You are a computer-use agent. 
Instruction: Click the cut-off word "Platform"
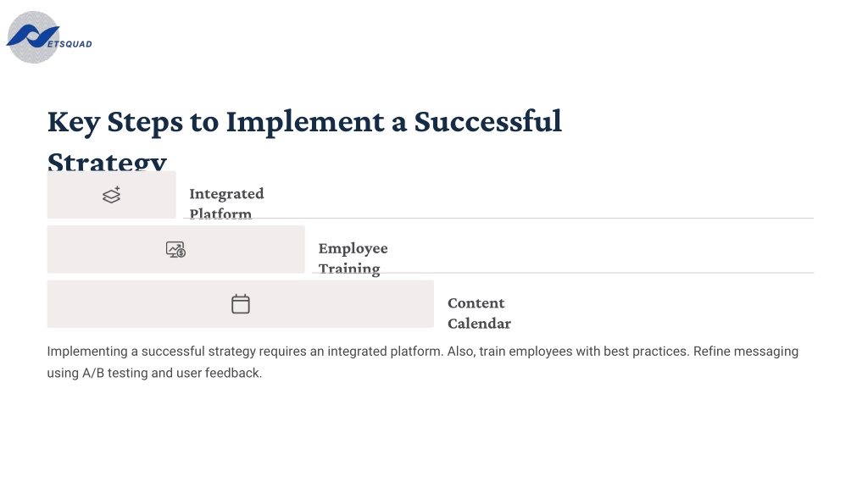click(220, 213)
